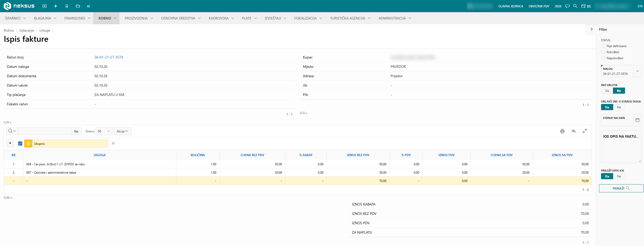Image resolution: width=644 pixels, height=246 pixels.
Task: Open the cart icon showing [0]
Action: pos(586,6)
